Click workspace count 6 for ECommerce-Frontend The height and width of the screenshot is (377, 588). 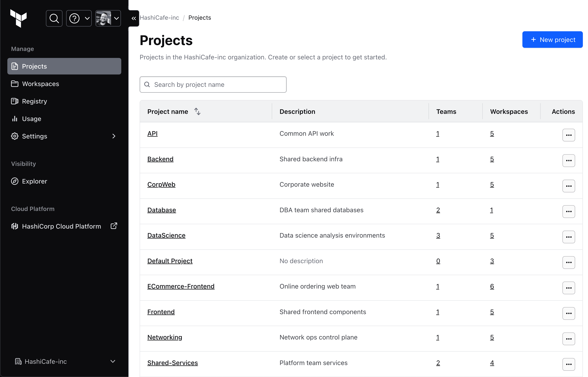[492, 286]
